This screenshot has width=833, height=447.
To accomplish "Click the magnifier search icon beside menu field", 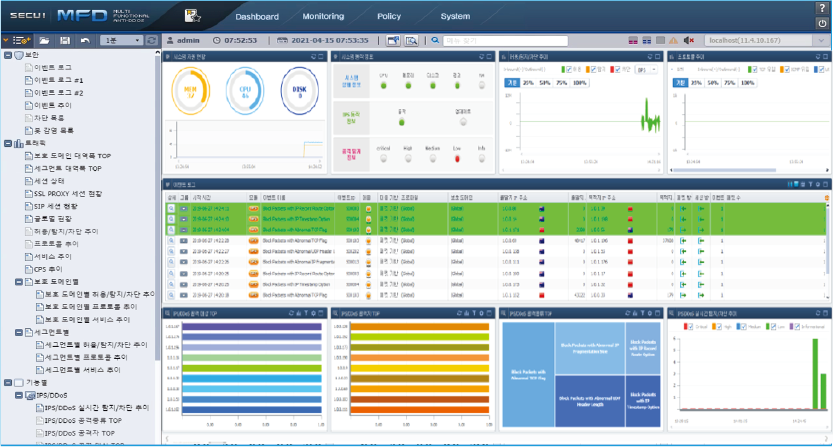I will [435, 40].
